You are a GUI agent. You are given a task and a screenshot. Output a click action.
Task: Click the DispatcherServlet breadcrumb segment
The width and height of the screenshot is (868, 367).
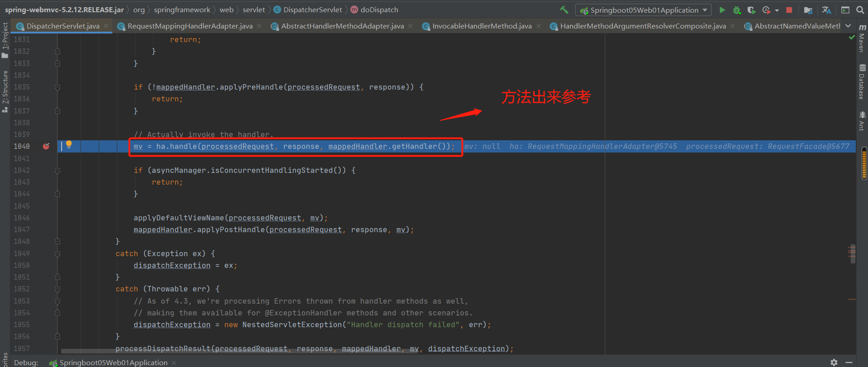[x=313, y=10]
